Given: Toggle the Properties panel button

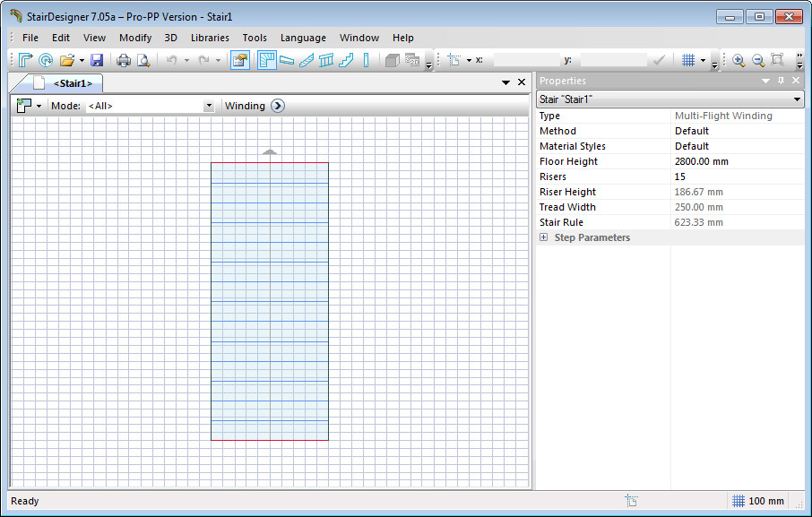Looking at the screenshot, I should coord(240,60).
